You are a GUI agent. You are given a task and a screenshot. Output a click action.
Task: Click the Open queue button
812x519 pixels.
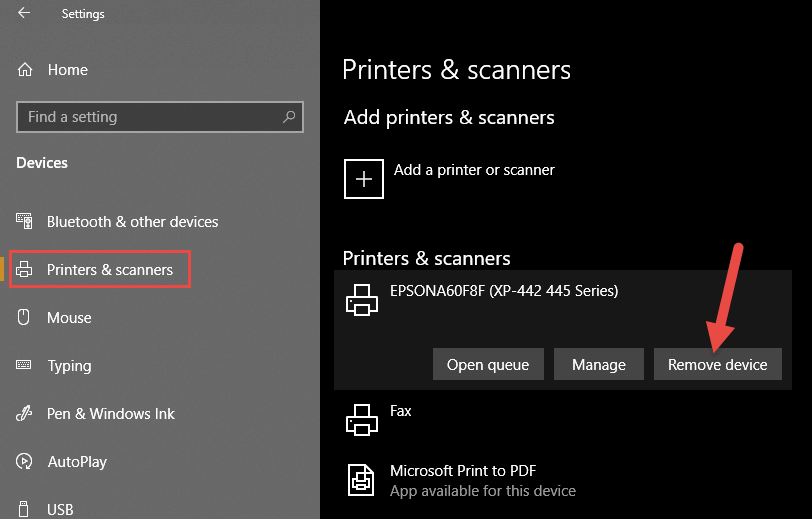pyautogui.click(x=488, y=364)
